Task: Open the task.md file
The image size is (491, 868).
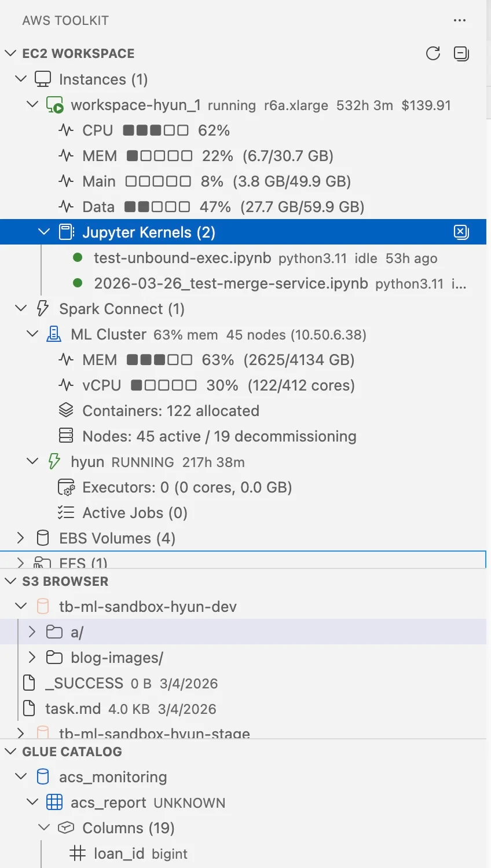Action: pos(72,709)
